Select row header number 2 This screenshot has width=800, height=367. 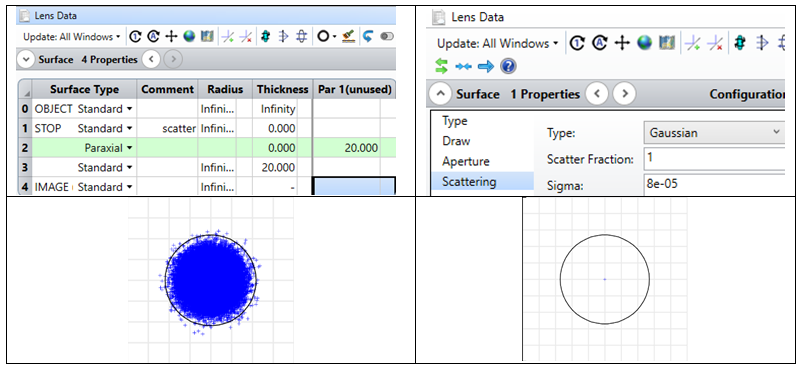(x=25, y=148)
